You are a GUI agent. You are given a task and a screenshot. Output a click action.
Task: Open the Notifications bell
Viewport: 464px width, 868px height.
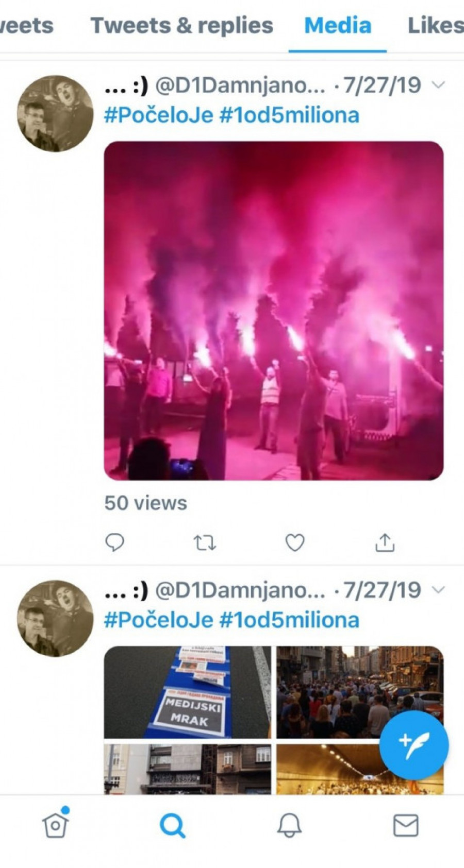tap(289, 825)
